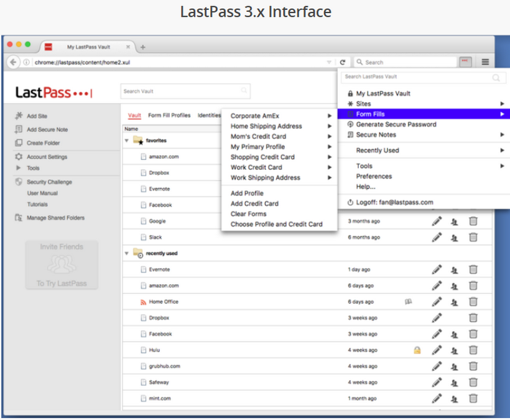
Task: Click the Security Challenge shield icon
Action: coord(18,182)
